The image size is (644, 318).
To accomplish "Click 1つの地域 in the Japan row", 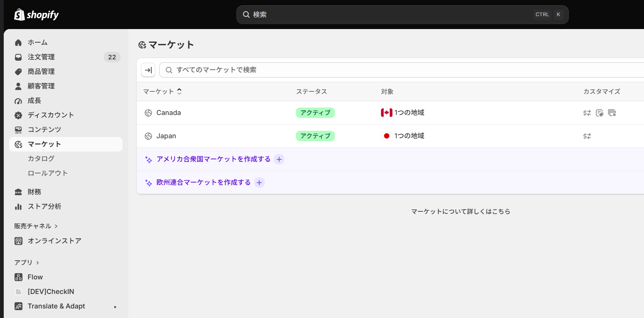I will point(409,136).
